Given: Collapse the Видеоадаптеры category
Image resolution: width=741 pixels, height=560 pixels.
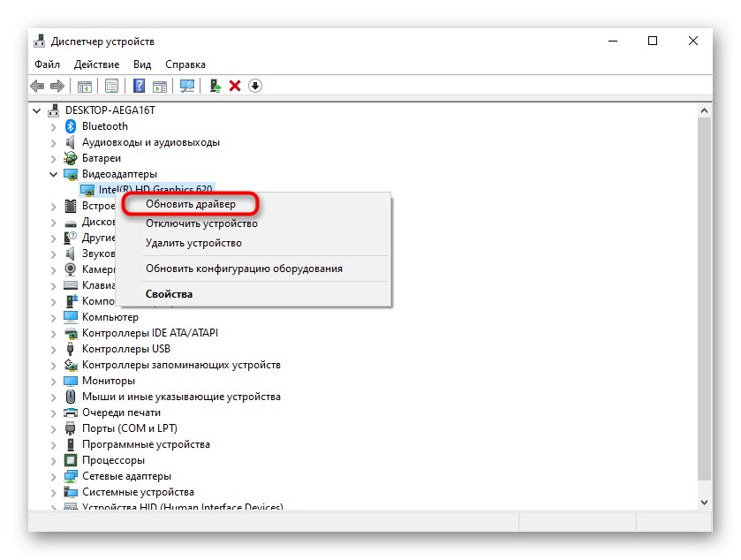Looking at the screenshot, I should [53, 174].
